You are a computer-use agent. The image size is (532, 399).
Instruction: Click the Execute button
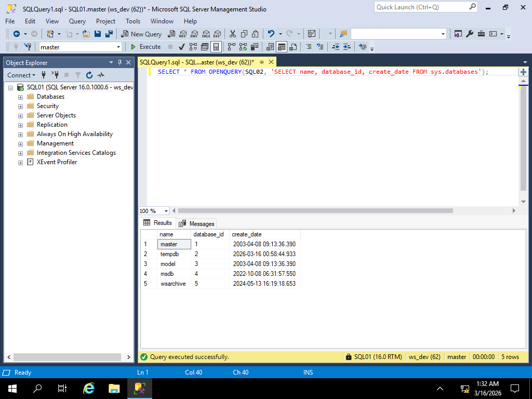146,47
